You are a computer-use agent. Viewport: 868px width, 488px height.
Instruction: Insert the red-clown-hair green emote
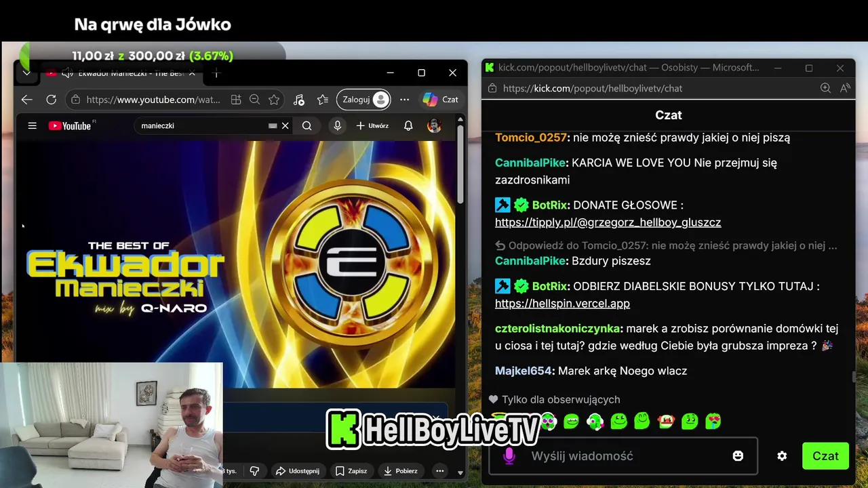point(666,422)
